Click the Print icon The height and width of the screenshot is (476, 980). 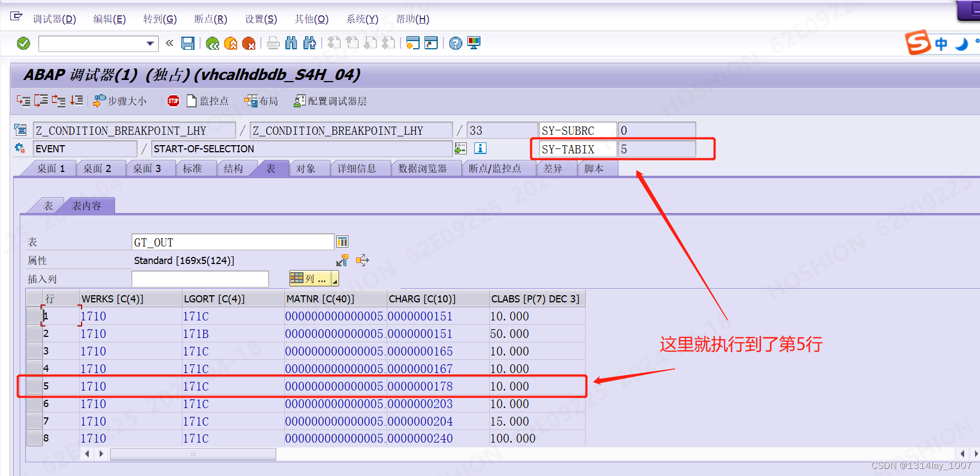[x=273, y=43]
